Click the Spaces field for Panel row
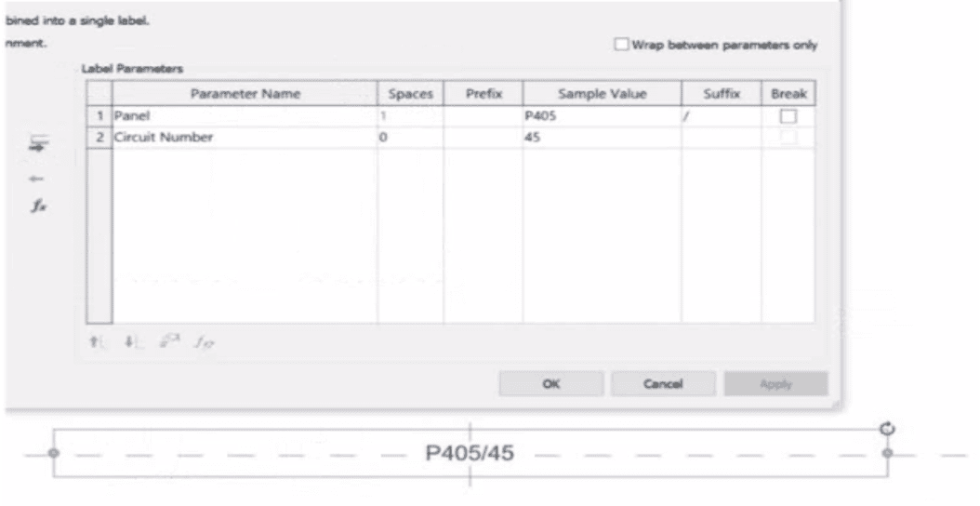Viewport: 980px width, 506px height. (x=409, y=118)
